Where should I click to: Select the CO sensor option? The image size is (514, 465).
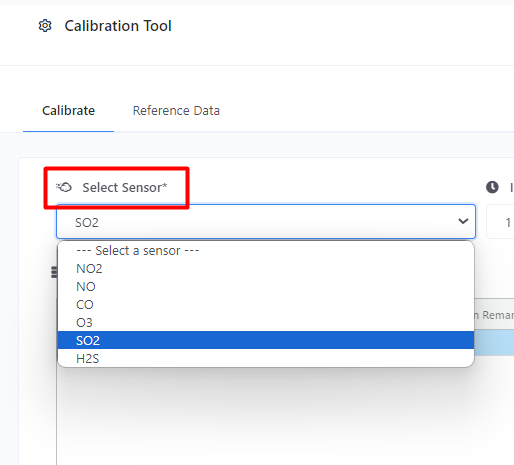coord(266,305)
